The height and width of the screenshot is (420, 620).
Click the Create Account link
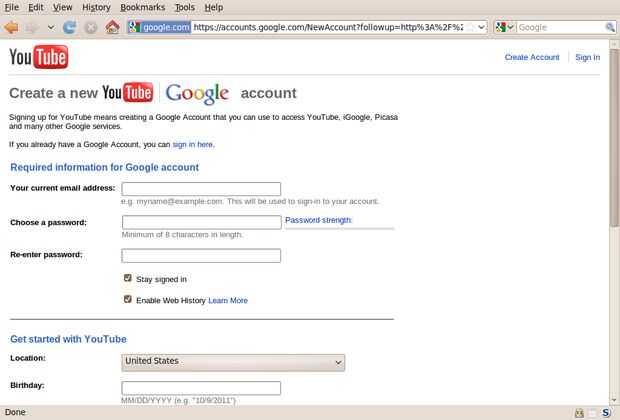pyautogui.click(x=532, y=57)
